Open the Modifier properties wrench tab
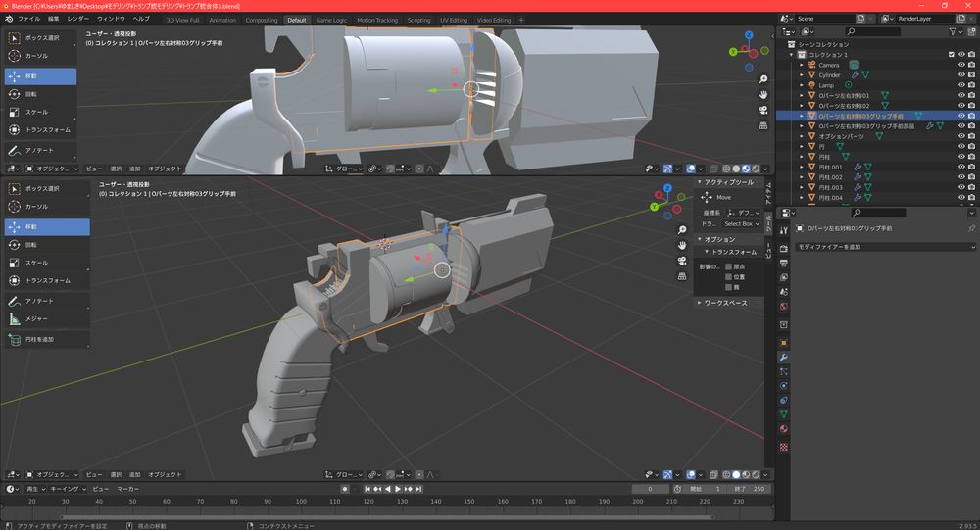The width and height of the screenshot is (980, 530). [783, 358]
